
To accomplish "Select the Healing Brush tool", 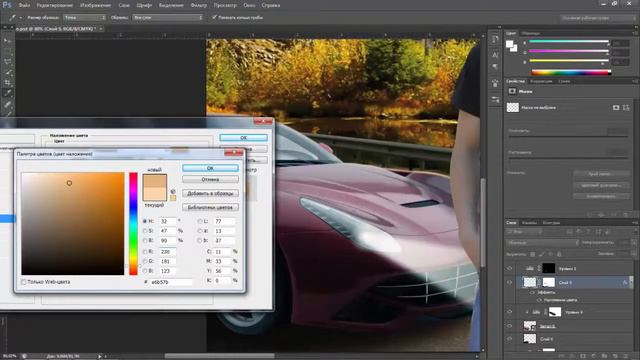I will click(x=8, y=104).
